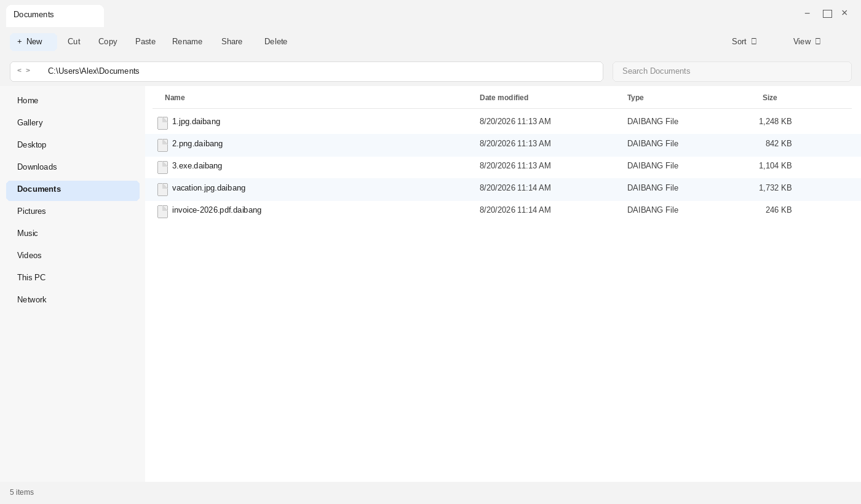Screen dimensions: 861x504
Task: Click the 842 KB size value
Action: click(x=779, y=144)
